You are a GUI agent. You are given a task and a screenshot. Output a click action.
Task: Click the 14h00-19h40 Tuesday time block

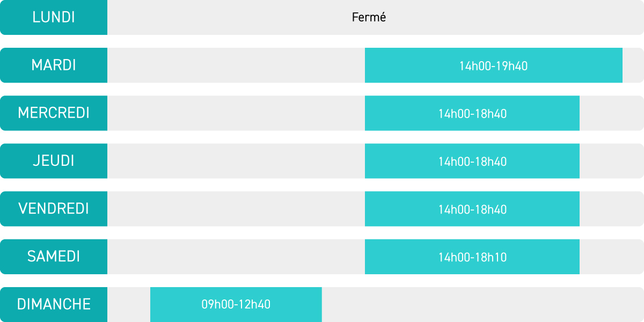[x=494, y=65]
